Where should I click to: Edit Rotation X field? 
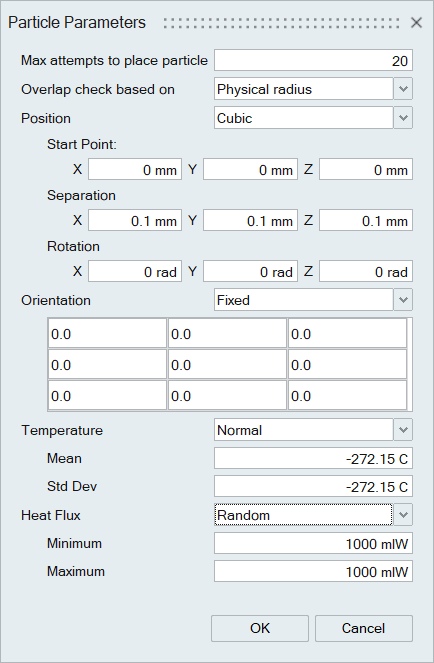pos(135,271)
